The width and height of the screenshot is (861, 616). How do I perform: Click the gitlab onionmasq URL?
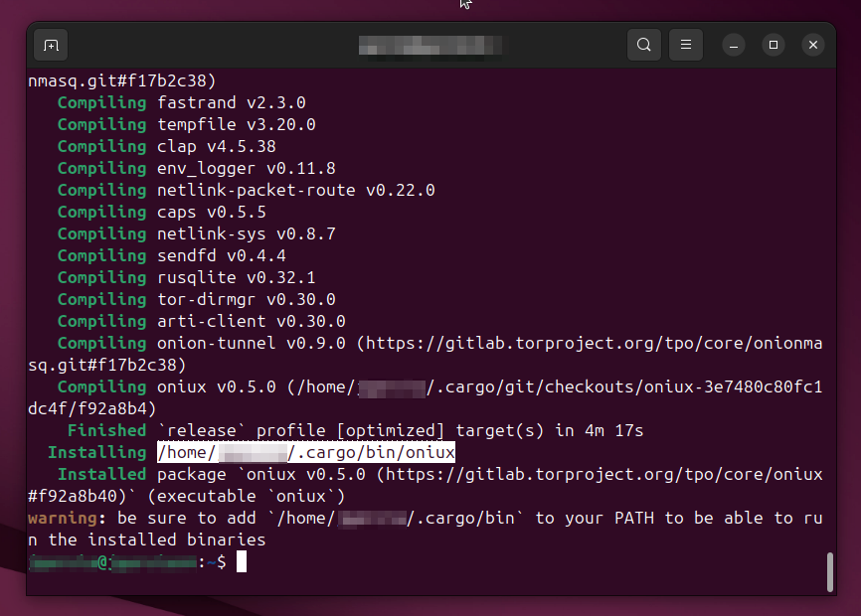[x=594, y=344]
